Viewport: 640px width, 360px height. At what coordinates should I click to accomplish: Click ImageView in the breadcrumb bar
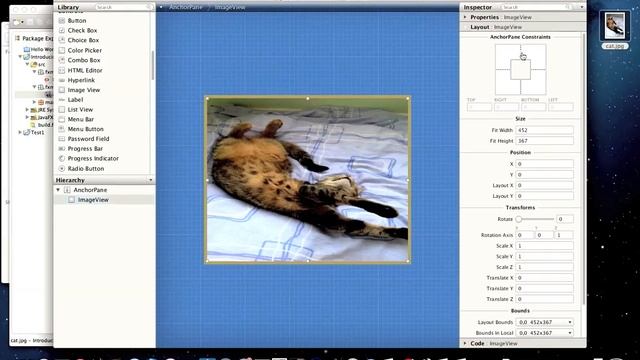230,7
